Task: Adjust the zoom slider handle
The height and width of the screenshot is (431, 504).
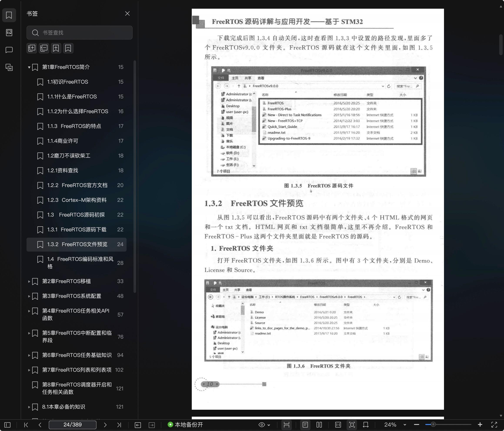Action: point(433,425)
